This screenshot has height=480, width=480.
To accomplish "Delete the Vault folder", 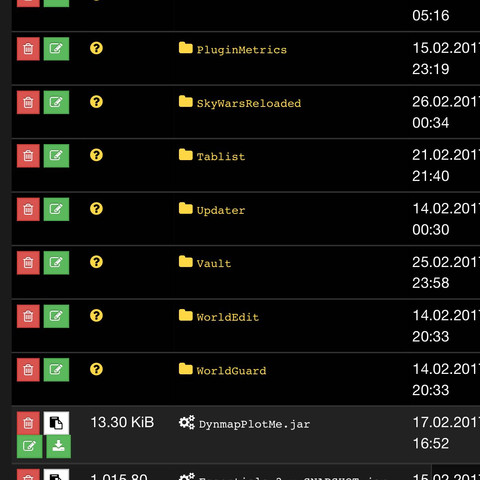I will coord(28,263).
